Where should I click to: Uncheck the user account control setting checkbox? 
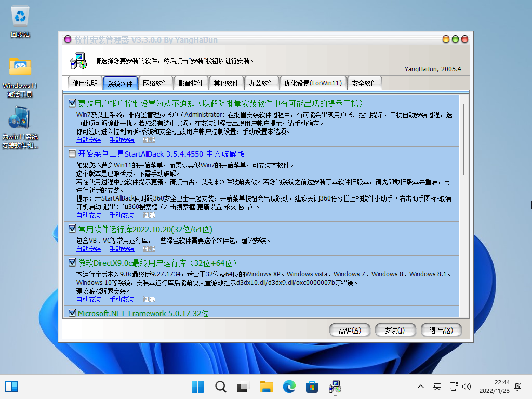pyautogui.click(x=72, y=103)
